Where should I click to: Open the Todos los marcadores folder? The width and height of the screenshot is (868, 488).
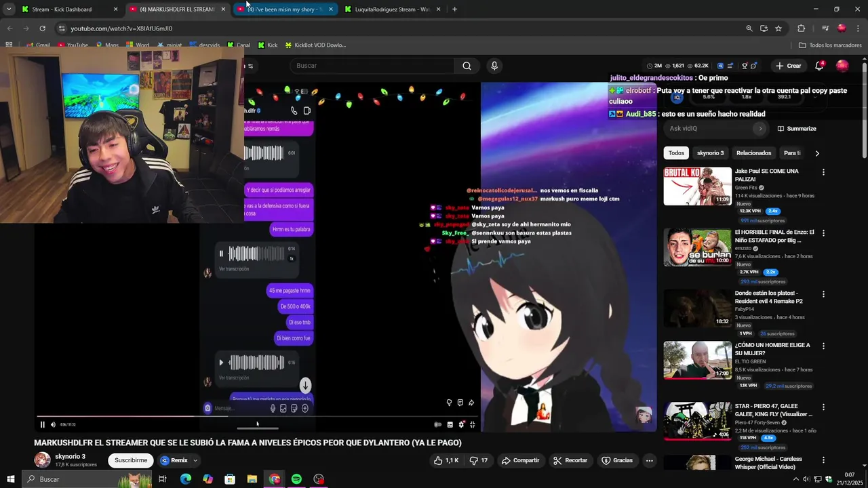click(x=830, y=45)
